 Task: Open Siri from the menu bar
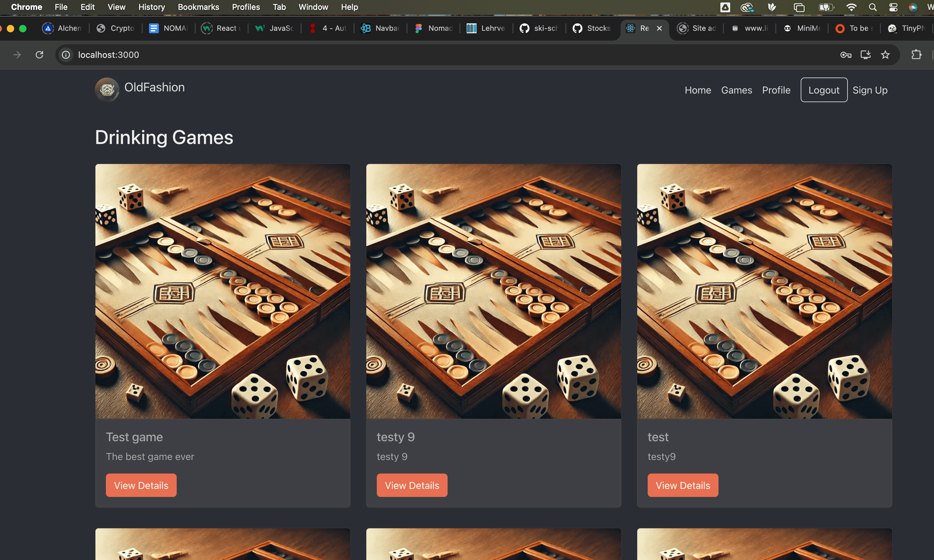(913, 7)
